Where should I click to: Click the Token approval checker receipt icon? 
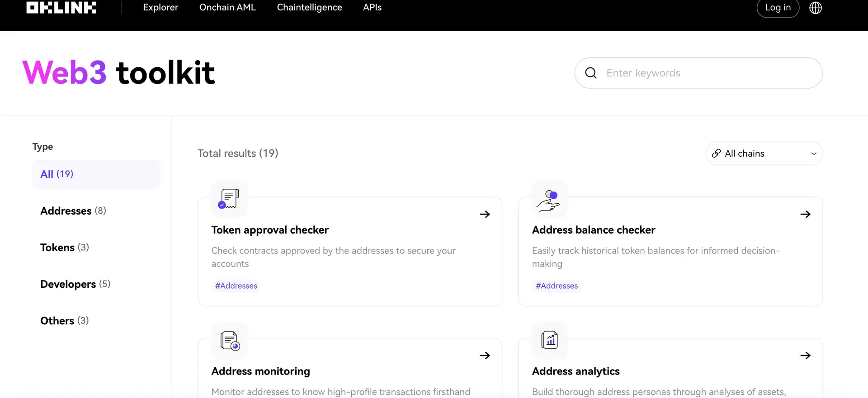tap(229, 199)
